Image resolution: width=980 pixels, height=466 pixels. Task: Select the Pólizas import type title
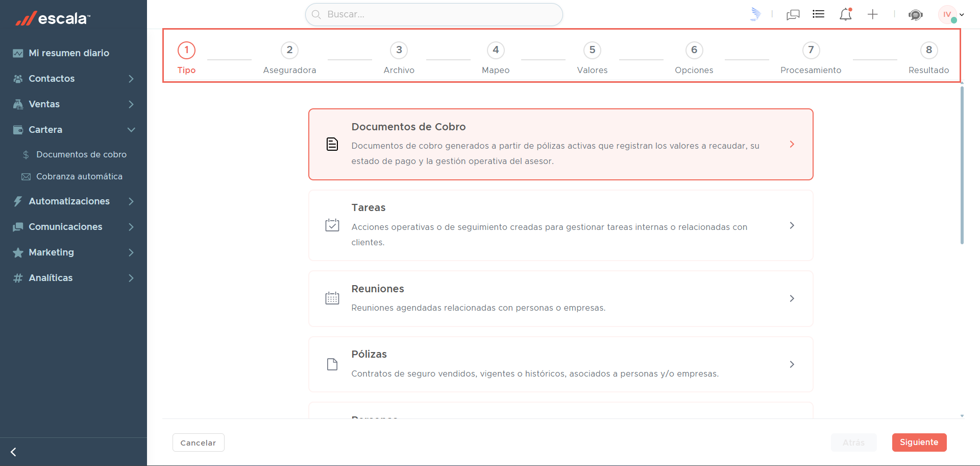pyautogui.click(x=369, y=354)
